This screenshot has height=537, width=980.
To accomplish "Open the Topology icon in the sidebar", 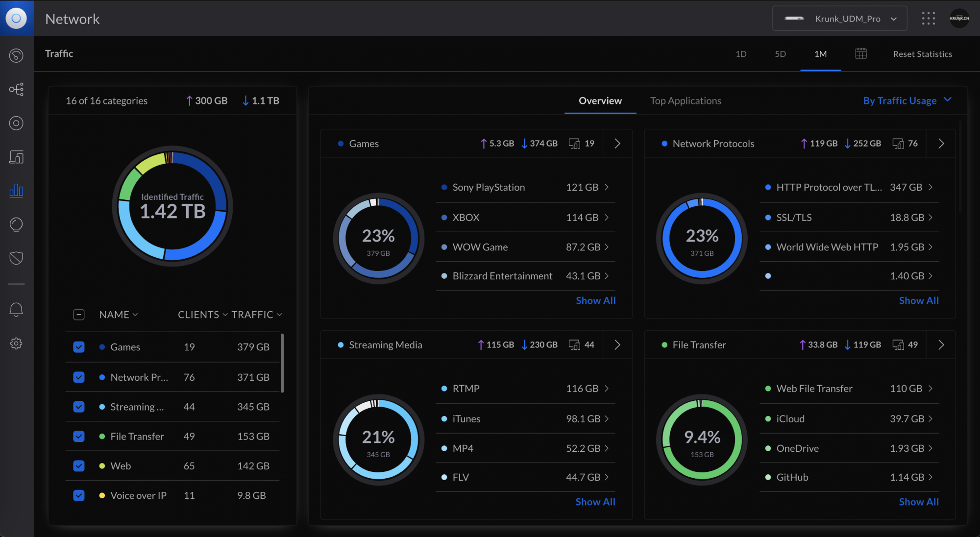I will click(16, 89).
